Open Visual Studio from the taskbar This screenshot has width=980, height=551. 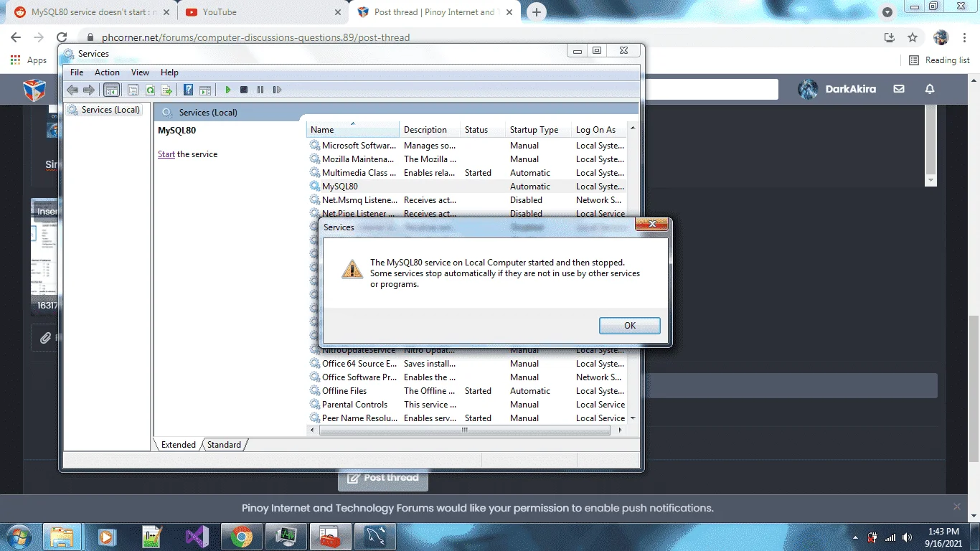197,537
